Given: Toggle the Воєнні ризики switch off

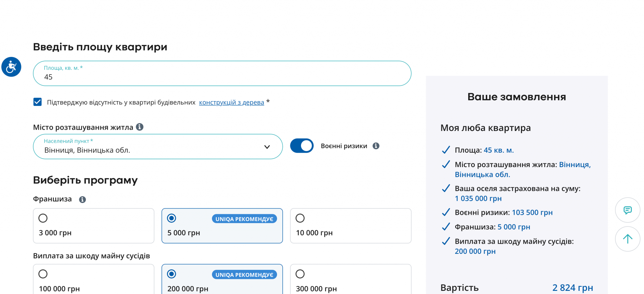Looking at the screenshot, I should tap(302, 146).
